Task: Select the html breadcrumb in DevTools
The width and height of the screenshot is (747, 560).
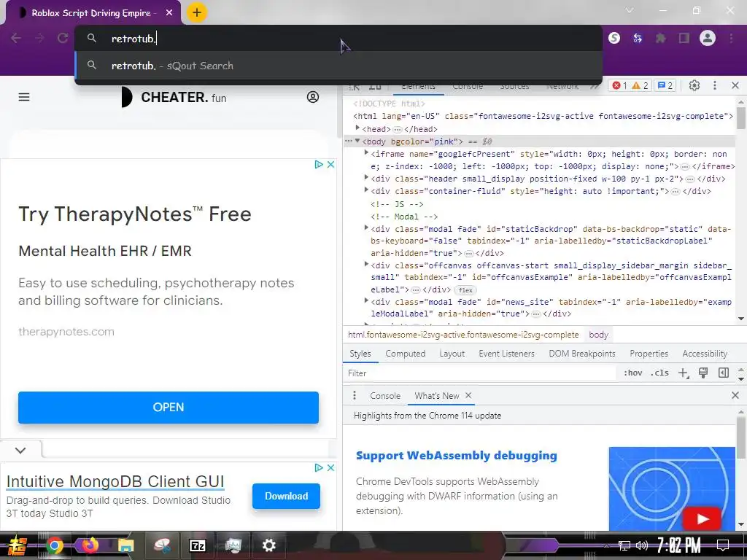Action: (x=463, y=335)
